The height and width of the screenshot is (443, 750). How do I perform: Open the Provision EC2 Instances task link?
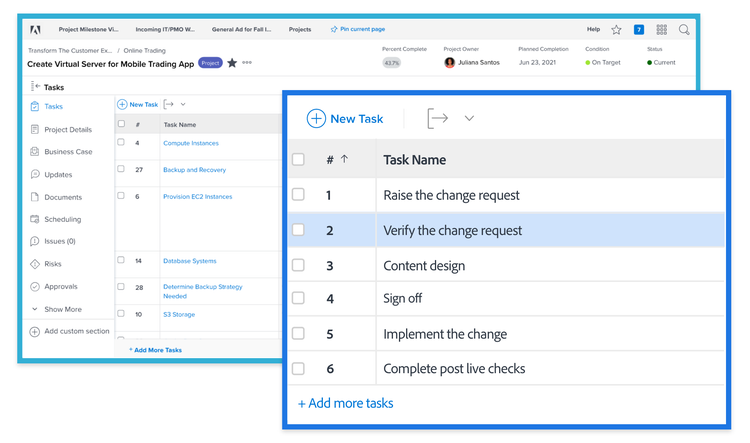[198, 197]
